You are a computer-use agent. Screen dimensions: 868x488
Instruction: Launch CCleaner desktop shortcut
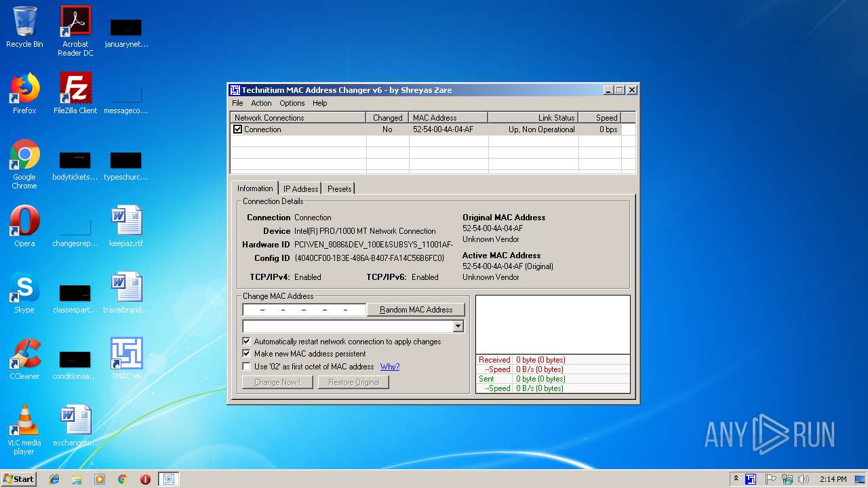[24, 359]
